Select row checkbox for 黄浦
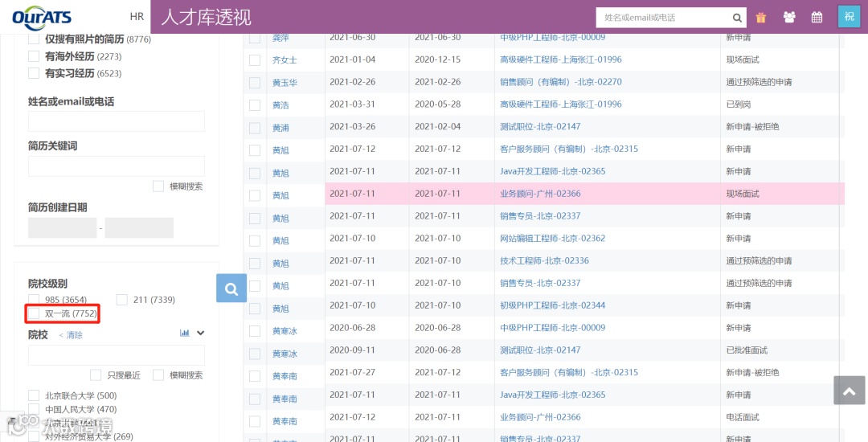The image size is (868, 442). pos(255,127)
